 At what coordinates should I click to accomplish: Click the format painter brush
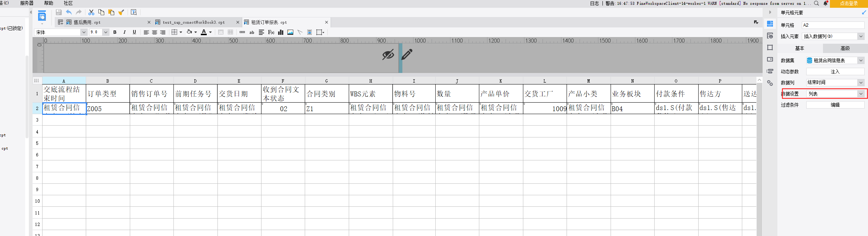pos(121,12)
